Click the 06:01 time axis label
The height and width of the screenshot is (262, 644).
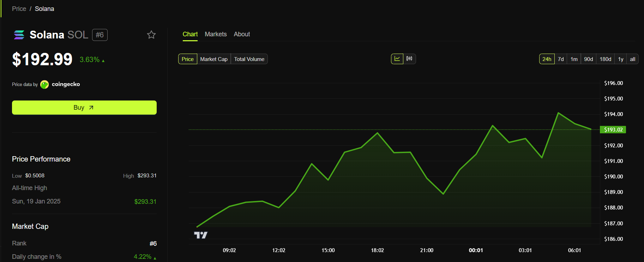[574, 250]
